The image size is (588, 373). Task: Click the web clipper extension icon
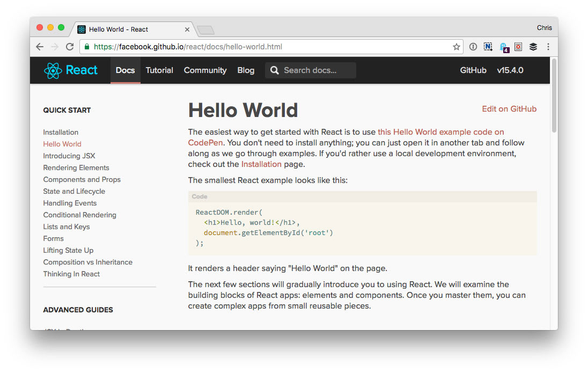pos(488,47)
